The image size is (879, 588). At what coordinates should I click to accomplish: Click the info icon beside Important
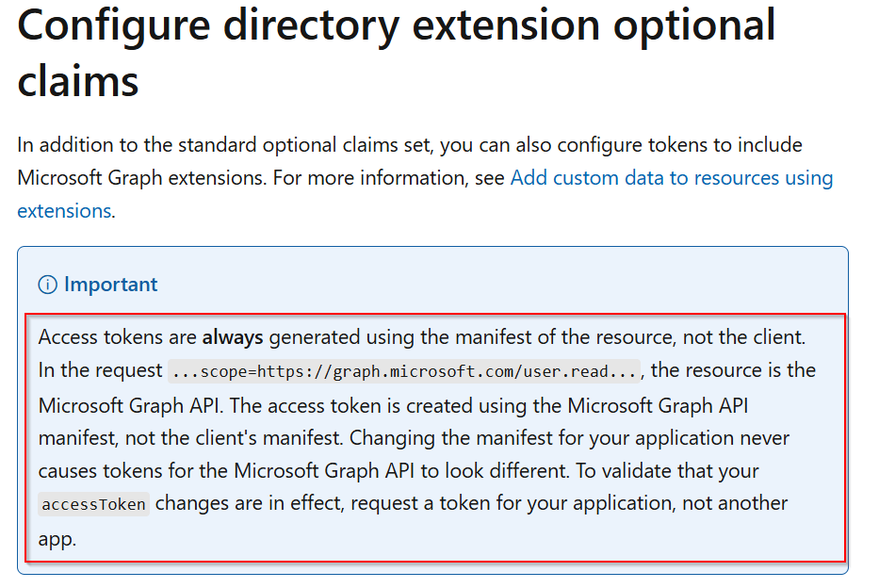click(x=48, y=285)
